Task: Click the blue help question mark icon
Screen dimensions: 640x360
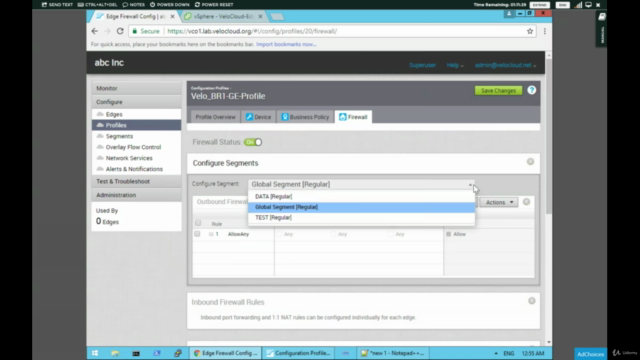Action: coord(531,90)
